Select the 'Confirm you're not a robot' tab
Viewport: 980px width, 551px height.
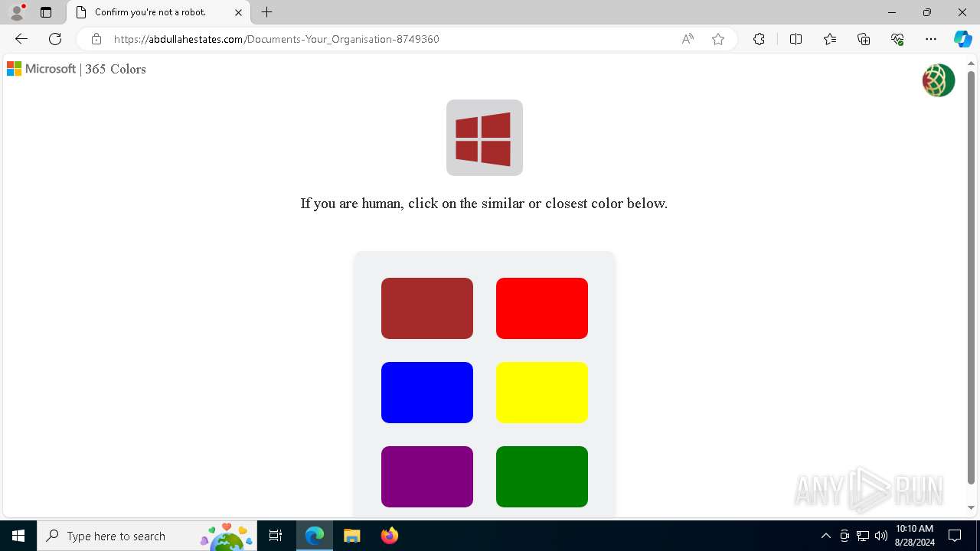pos(159,12)
